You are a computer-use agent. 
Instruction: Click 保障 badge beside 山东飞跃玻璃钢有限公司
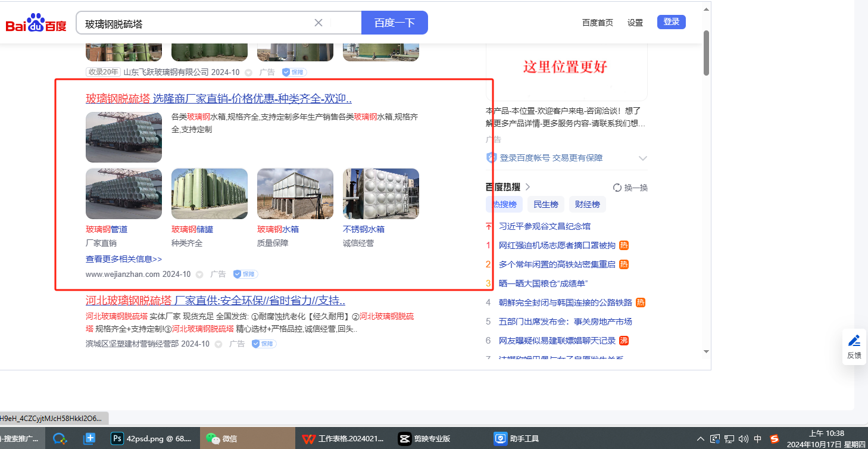point(294,72)
